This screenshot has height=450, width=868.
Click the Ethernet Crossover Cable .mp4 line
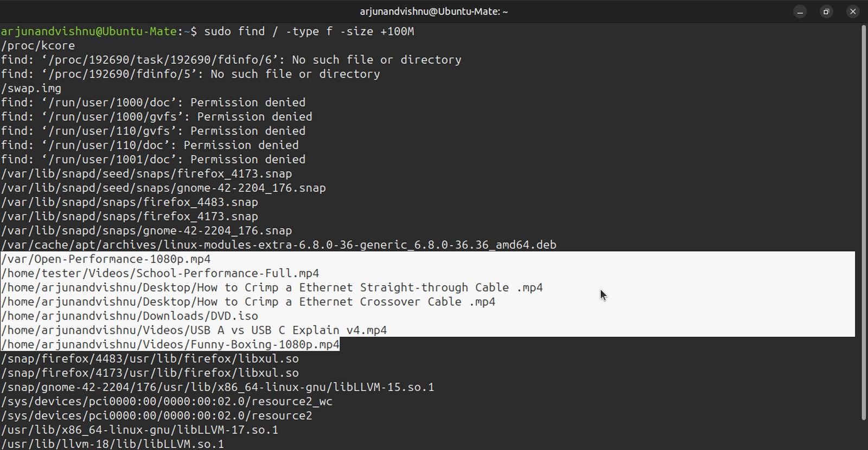[x=248, y=302]
